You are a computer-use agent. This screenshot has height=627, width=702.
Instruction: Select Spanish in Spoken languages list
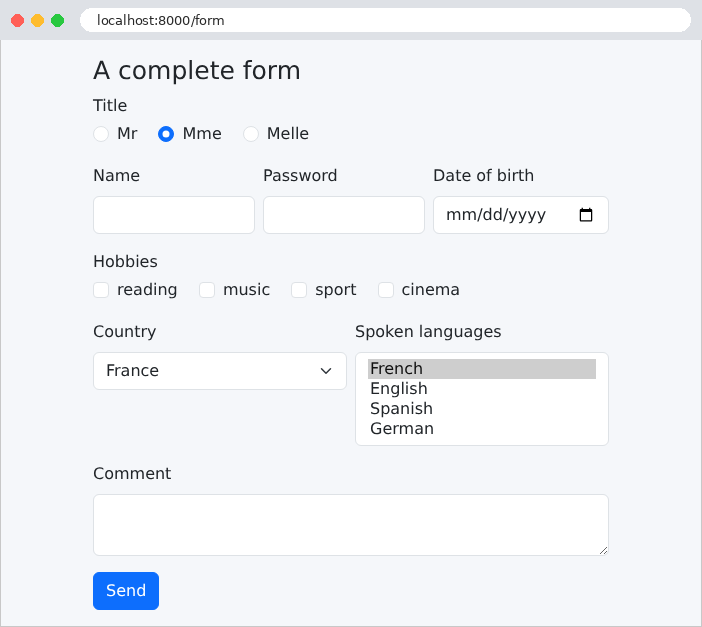pos(482,408)
